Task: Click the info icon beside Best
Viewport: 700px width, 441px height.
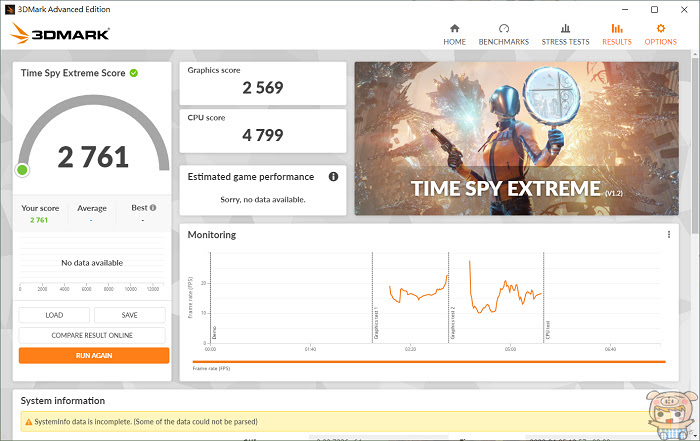Action: [153, 208]
